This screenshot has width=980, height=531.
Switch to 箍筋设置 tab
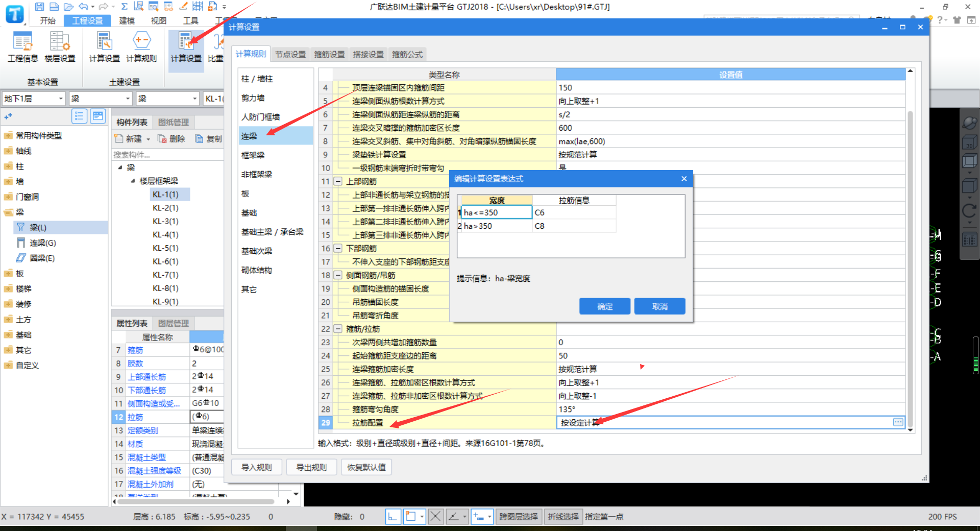(329, 54)
